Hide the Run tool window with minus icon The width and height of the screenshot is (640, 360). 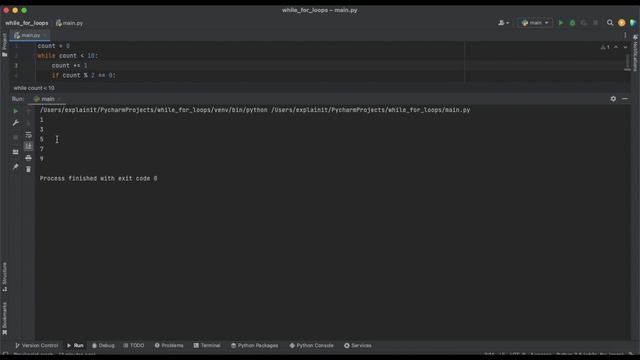tap(625, 99)
